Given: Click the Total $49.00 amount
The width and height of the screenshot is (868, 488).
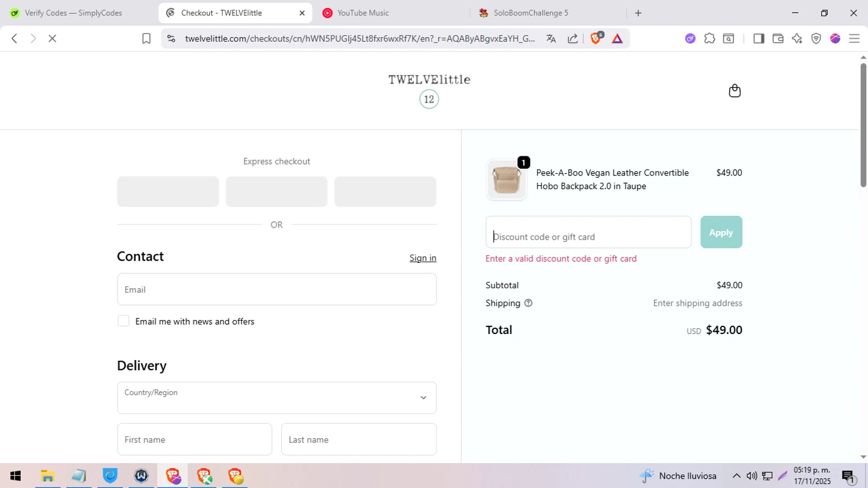Looking at the screenshot, I should coord(724,330).
